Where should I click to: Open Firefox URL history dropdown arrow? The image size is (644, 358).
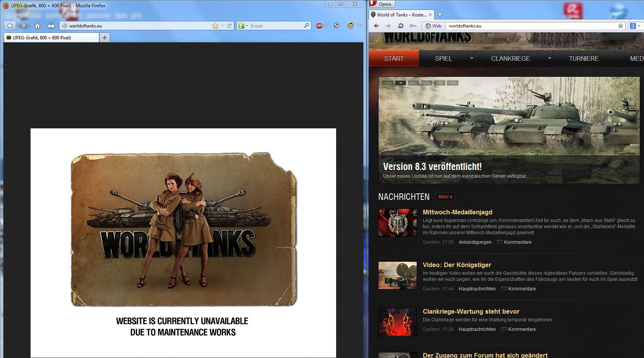pyautogui.click(x=223, y=26)
